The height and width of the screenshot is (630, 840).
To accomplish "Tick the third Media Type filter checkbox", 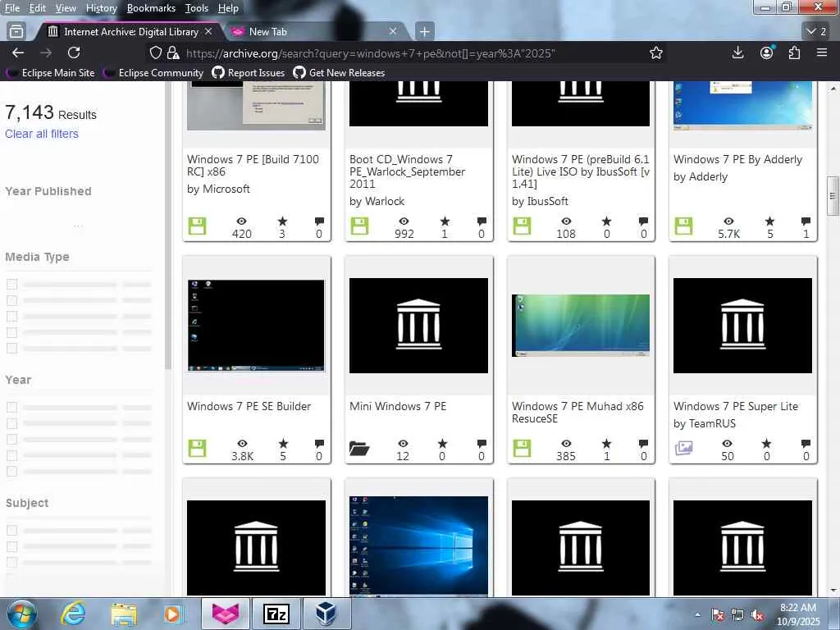I will 11,316.
